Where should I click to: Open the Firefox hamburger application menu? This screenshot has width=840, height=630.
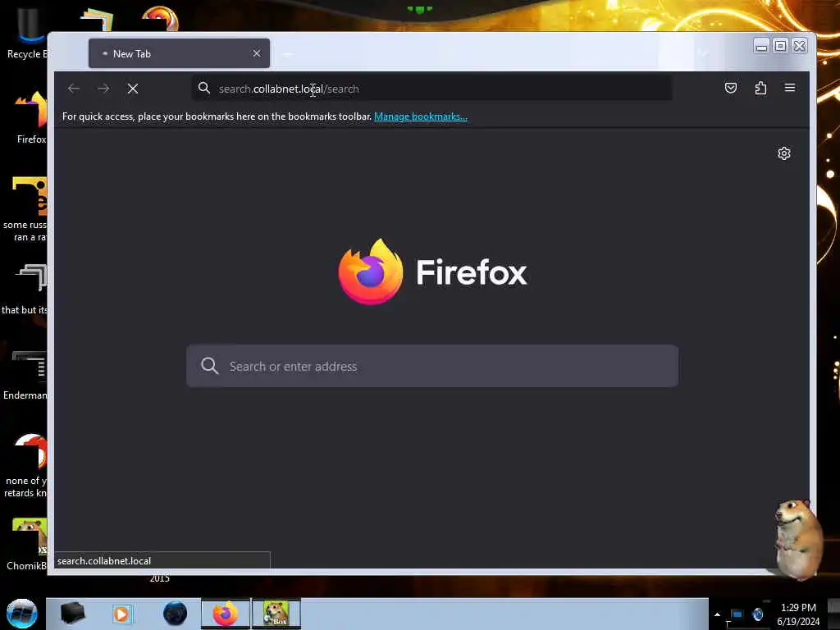click(x=790, y=88)
